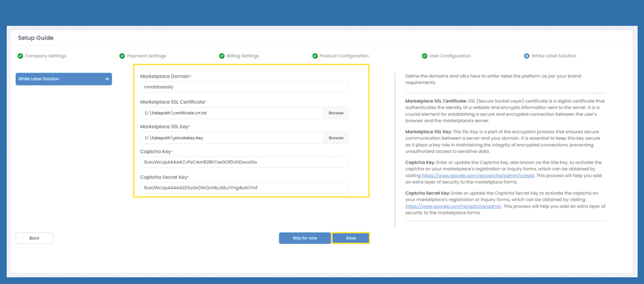Click the Payment Settings green checkmark icon

(122, 56)
